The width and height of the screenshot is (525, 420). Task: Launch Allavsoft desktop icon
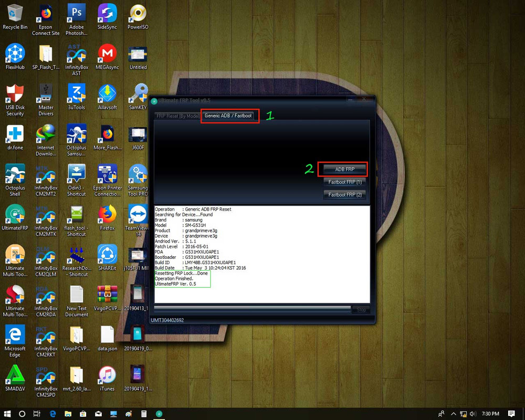click(x=107, y=97)
